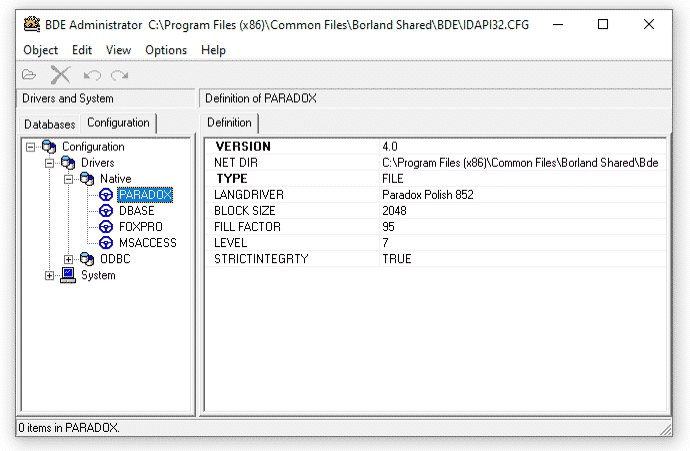Click the FILL FACTOR property name
The image size is (690, 451).
pos(247,227)
